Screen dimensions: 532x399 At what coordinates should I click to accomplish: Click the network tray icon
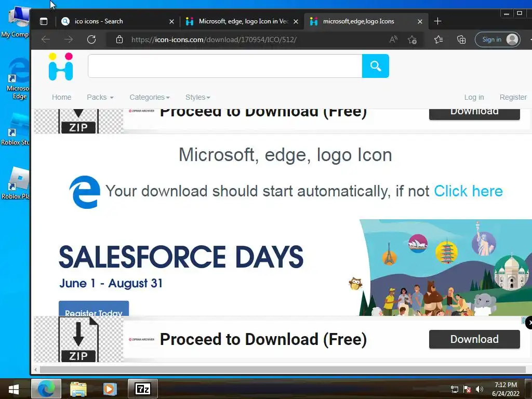pos(454,389)
